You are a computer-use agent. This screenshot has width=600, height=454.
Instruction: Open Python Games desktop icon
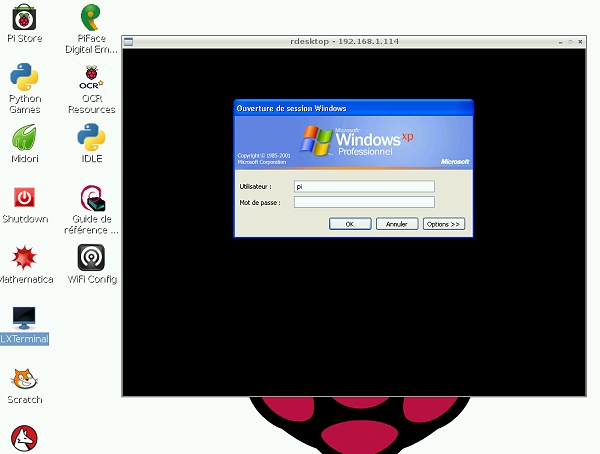24,77
